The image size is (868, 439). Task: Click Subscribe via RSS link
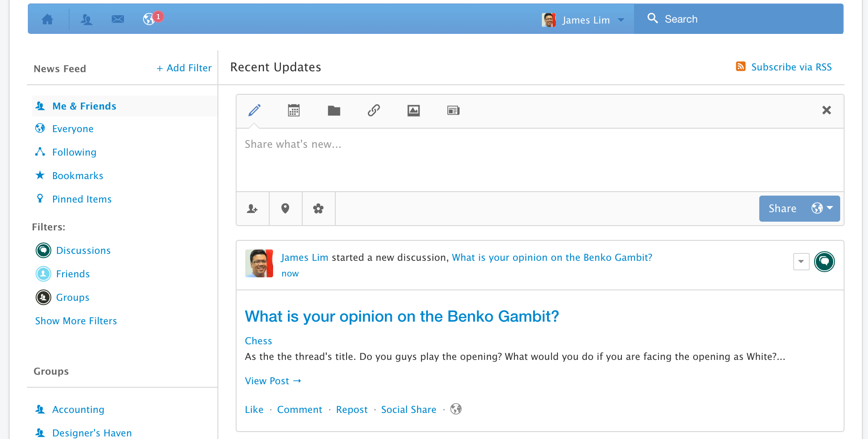tap(791, 67)
